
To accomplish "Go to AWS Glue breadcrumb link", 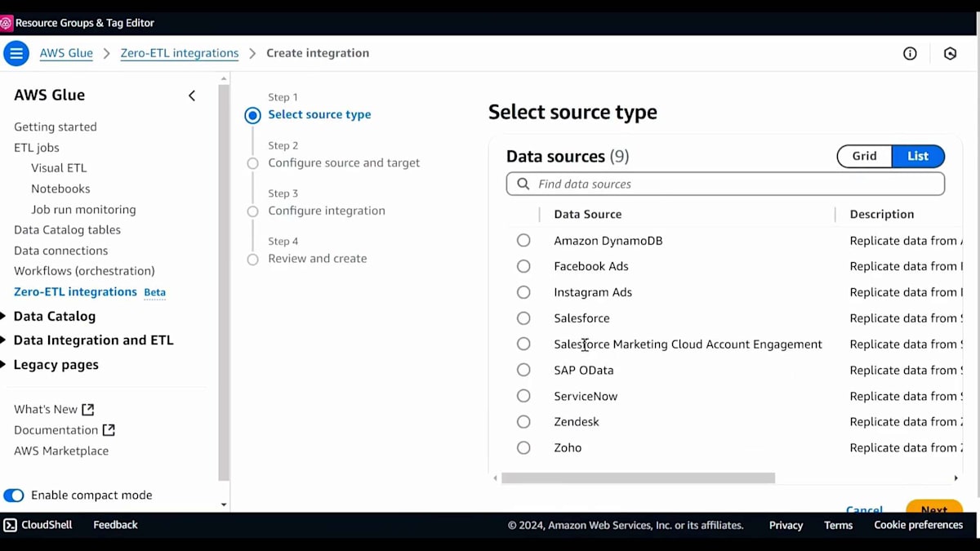I will coord(66,54).
